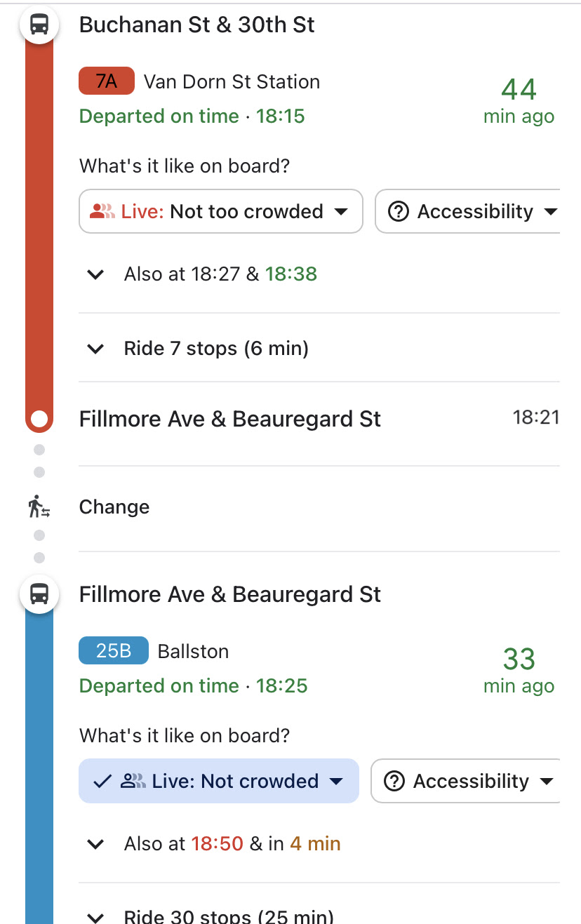The image size is (581, 924).
Task: Click the white end-of-ride circle on red line
Action: click(39, 420)
